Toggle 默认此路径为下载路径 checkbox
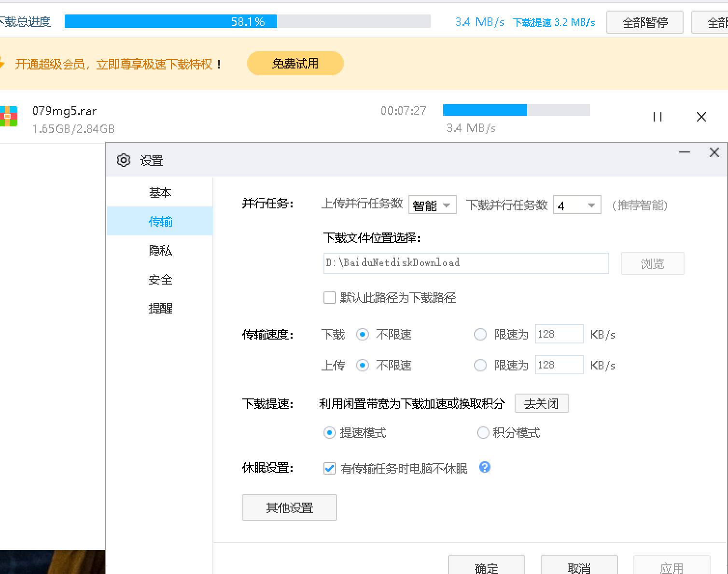This screenshot has width=728, height=574. pos(330,298)
